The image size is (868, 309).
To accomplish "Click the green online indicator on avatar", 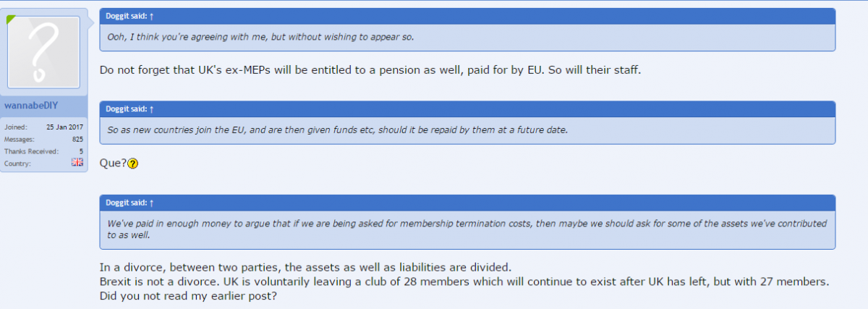I will pos(12,20).
